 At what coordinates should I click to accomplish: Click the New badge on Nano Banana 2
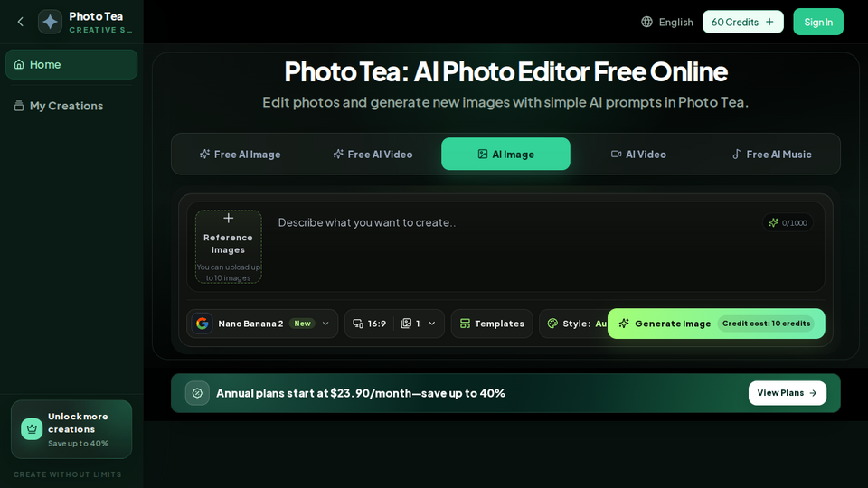[302, 324]
